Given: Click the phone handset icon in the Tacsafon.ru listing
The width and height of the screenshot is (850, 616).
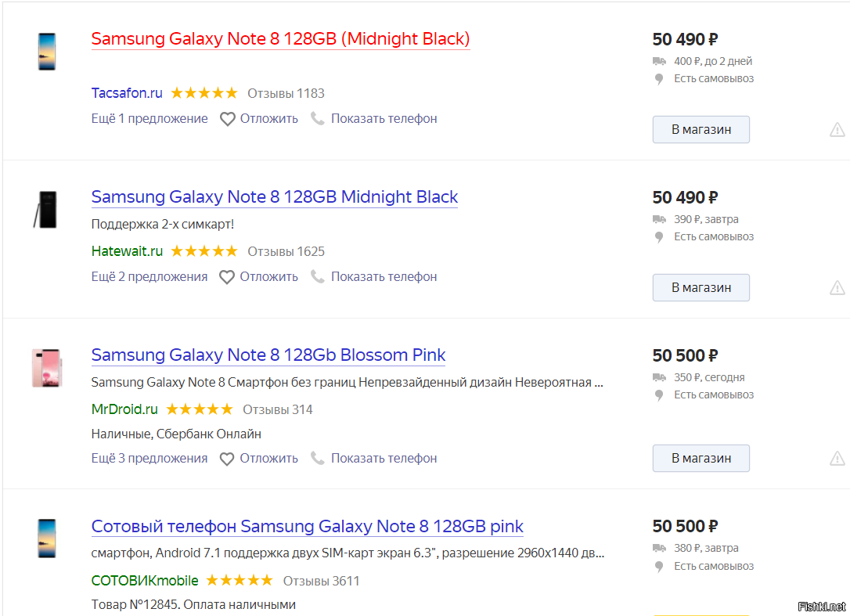Looking at the screenshot, I should 317,119.
